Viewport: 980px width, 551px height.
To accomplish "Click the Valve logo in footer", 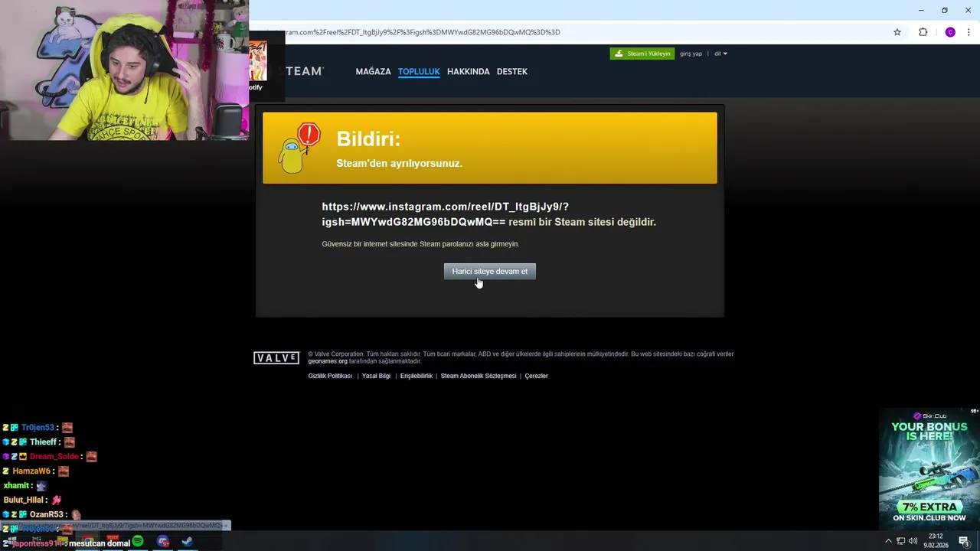I will (x=276, y=358).
